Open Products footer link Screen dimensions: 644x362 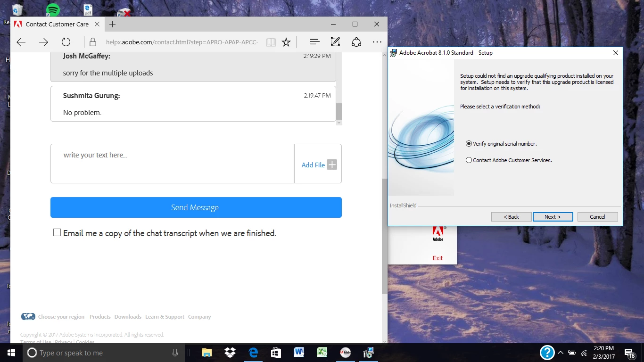coord(100,317)
